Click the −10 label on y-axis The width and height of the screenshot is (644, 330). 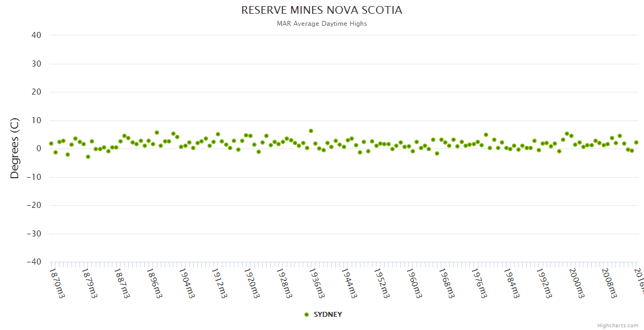[x=34, y=177]
